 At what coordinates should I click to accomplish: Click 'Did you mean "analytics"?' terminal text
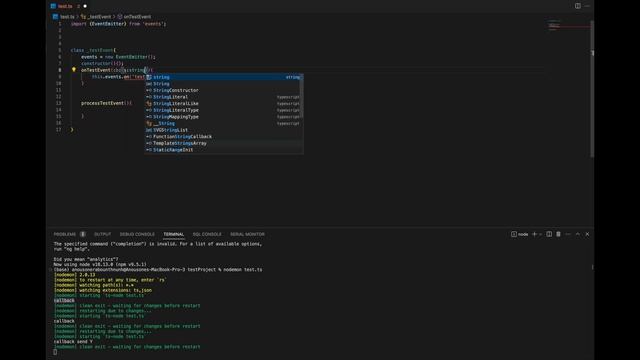(86, 259)
